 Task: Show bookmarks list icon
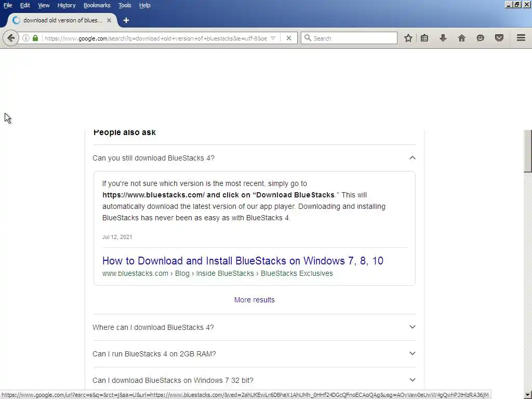click(x=424, y=38)
